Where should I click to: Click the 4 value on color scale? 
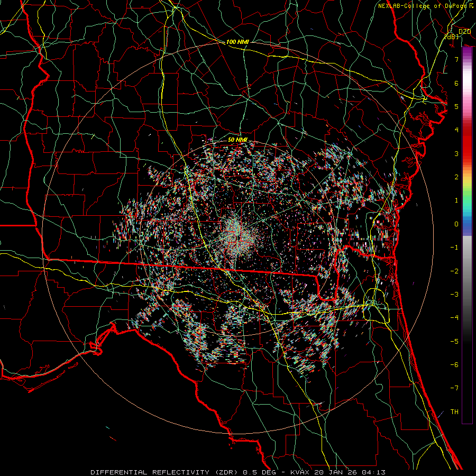456,130
